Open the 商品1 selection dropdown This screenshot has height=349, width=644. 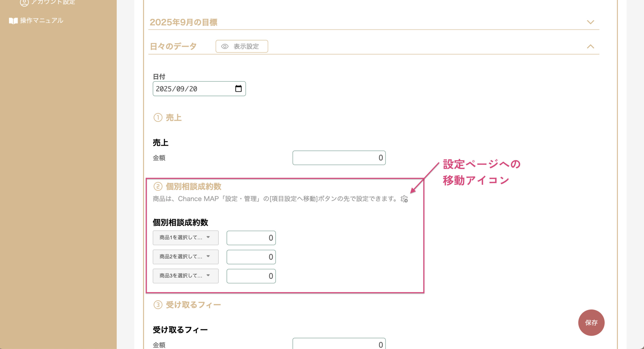tap(185, 238)
